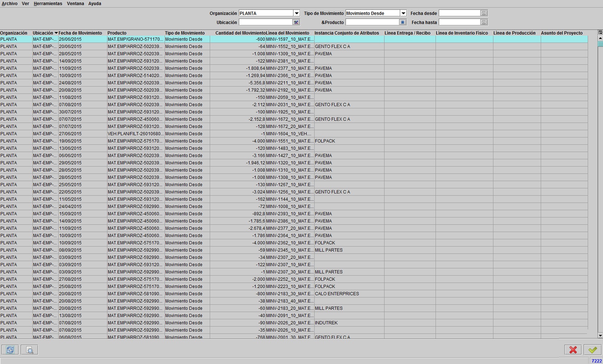Sort by Producto column header
The image size is (603, 364).
(136, 33)
